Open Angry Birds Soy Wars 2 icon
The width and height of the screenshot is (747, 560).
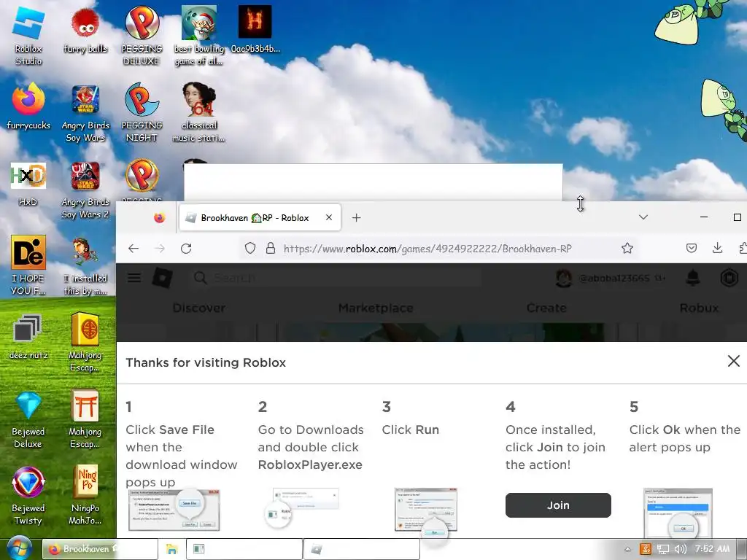pyautogui.click(x=85, y=190)
